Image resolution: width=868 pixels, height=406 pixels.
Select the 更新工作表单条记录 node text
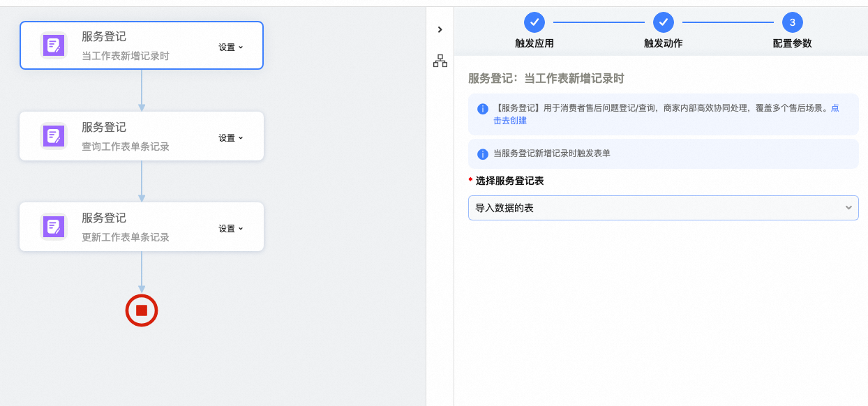pyautogui.click(x=126, y=237)
